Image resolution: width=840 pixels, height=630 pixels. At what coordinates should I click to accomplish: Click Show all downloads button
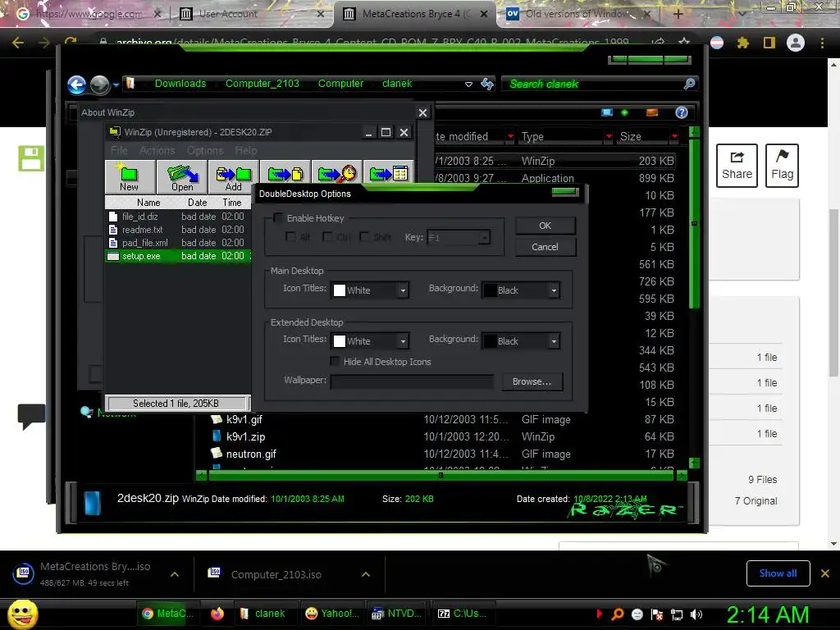click(778, 573)
